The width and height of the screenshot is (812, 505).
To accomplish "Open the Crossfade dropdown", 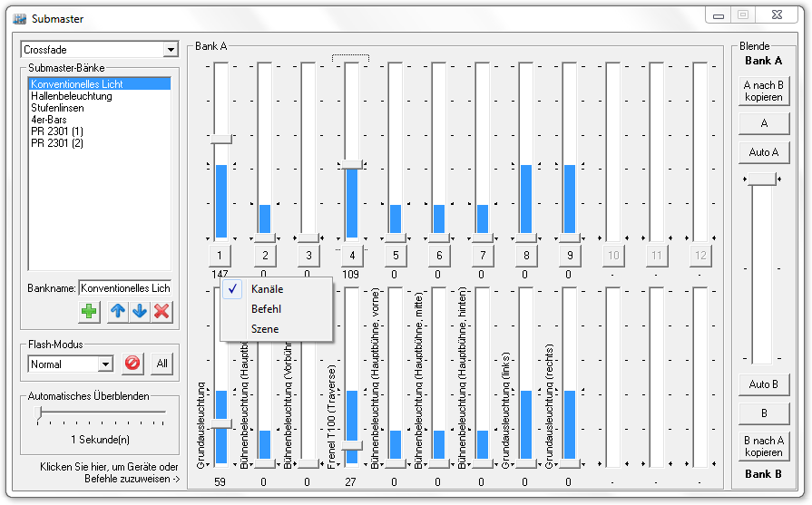I will 171,50.
